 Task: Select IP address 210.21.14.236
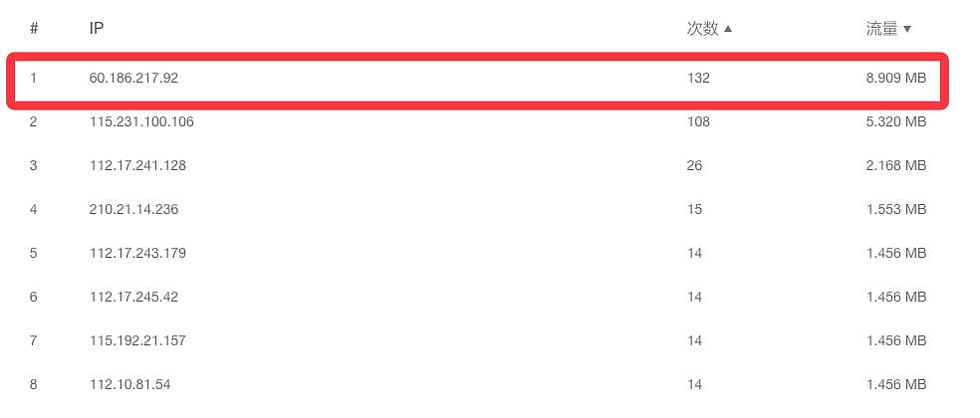[133, 209]
